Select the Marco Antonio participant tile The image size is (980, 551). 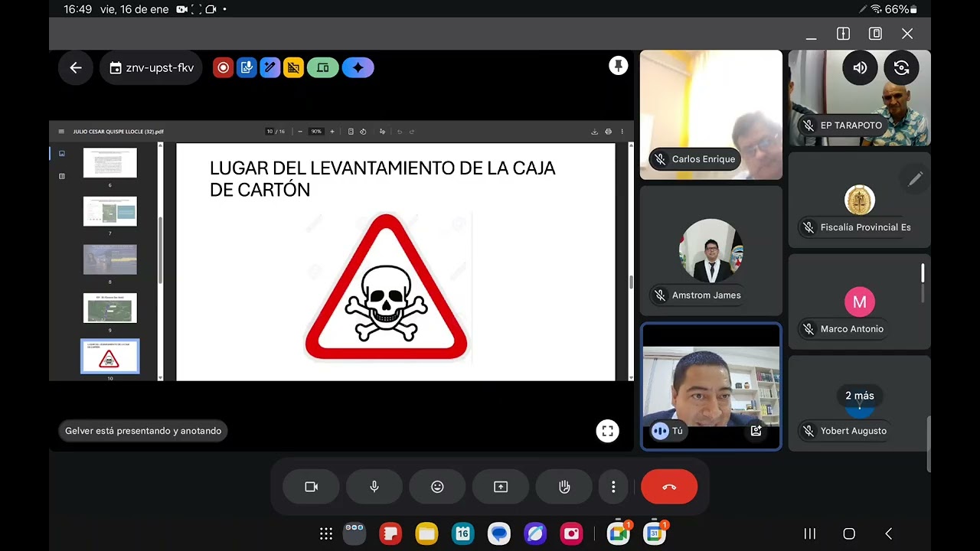pos(860,302)
